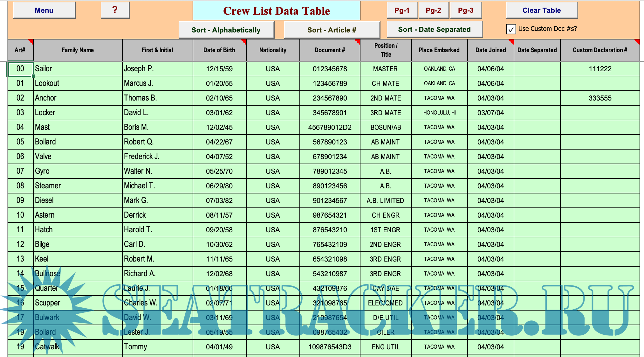The height and width of the screenshot is (357, 644).
Task: Select Art# cell 00
Action: coord(20,69)
